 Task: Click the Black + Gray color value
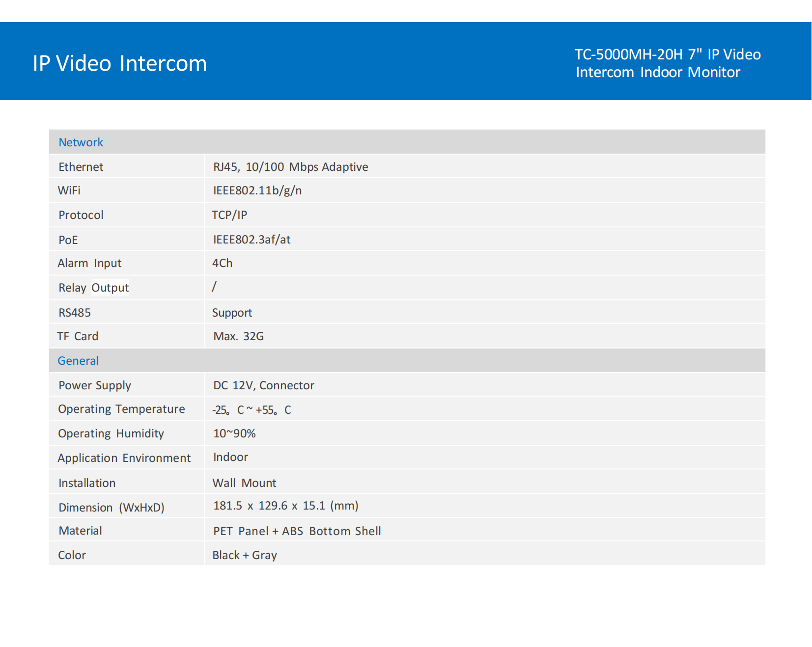click(x=245, y=555)
